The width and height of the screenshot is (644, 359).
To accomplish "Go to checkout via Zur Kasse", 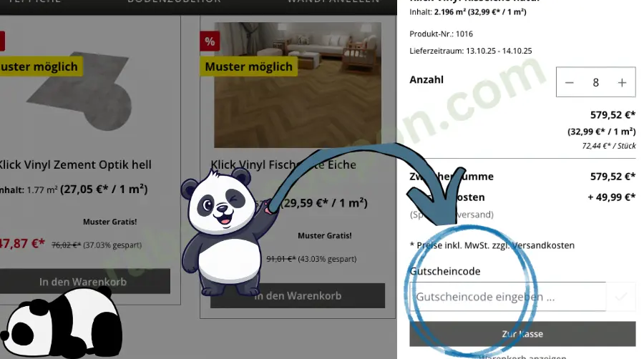I will (x=522, y=334).
